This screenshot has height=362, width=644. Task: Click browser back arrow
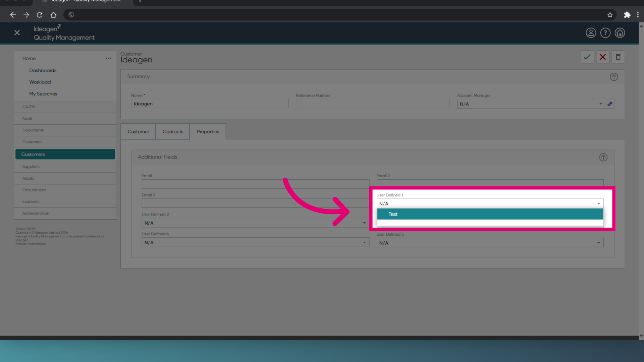[13, 15]
